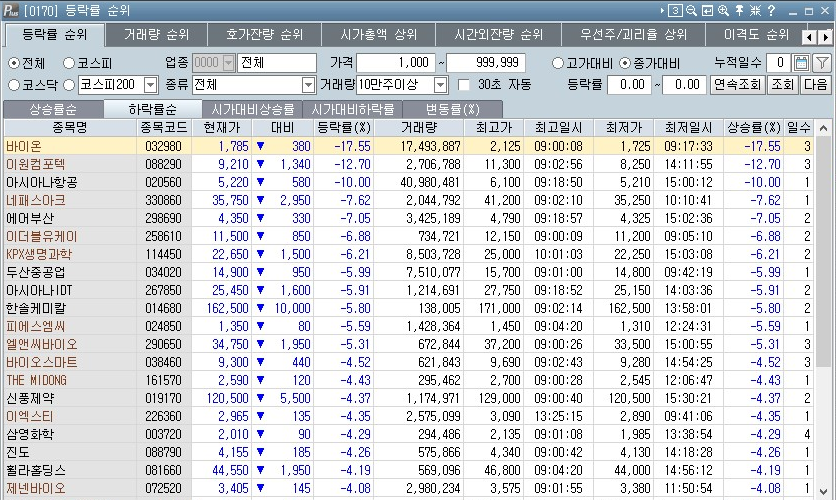Click the 거래량 column header
Image resolution: width=836 pixels, height=500 pixels.
pos(419,128)
